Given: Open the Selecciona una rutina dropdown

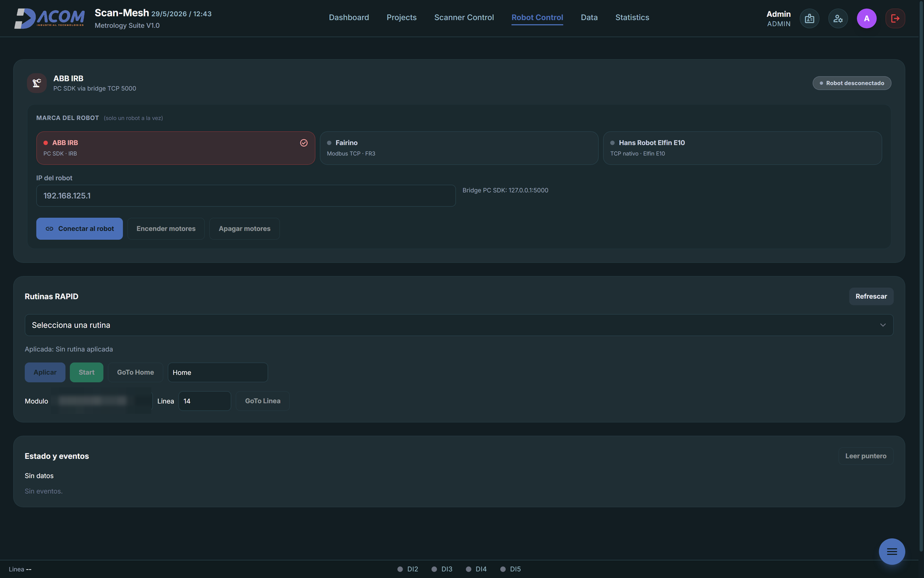Looking at the screenshot, I should [459, 325].
